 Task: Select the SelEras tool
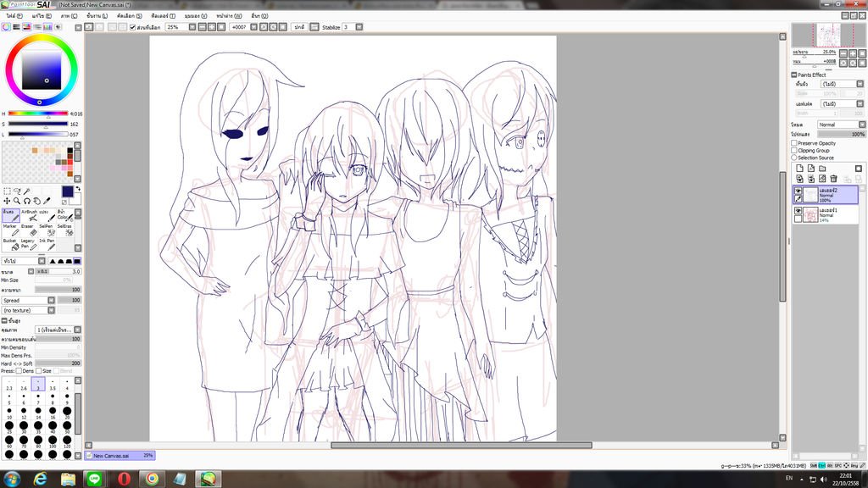coord(64,230)
